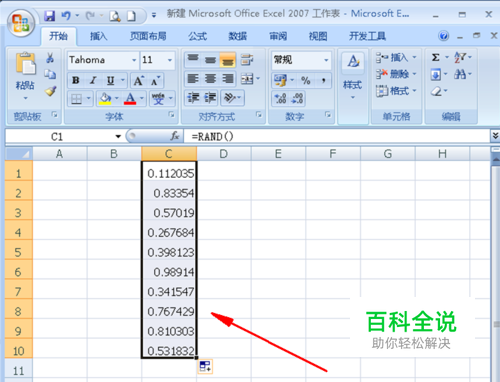500x382 pixels.
Task: Select bottom vertical alignment
Action: pyautogui.click(x=227, y=59)
